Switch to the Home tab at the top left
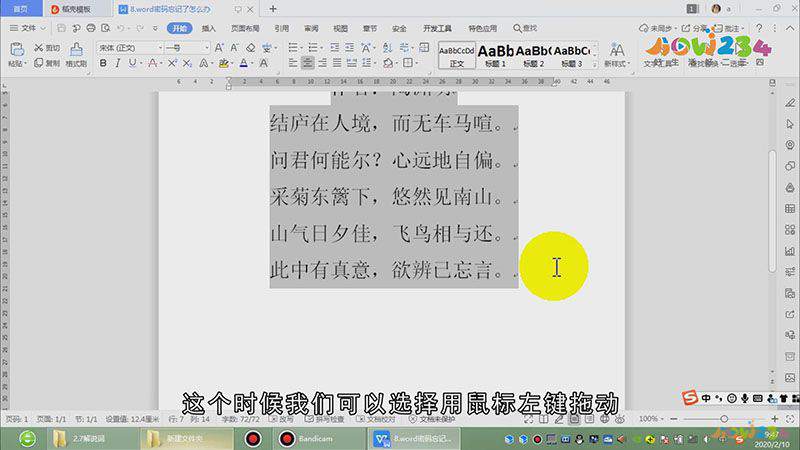 pos(21,9)
